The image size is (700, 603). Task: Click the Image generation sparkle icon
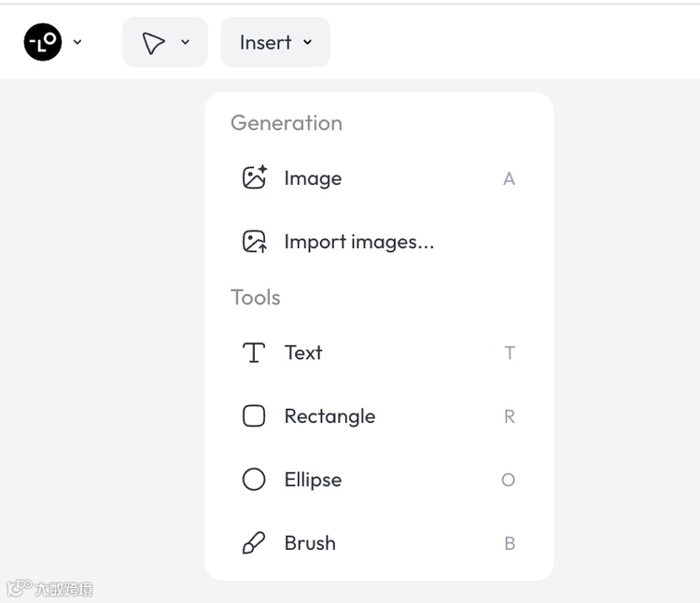click(254, 178)
